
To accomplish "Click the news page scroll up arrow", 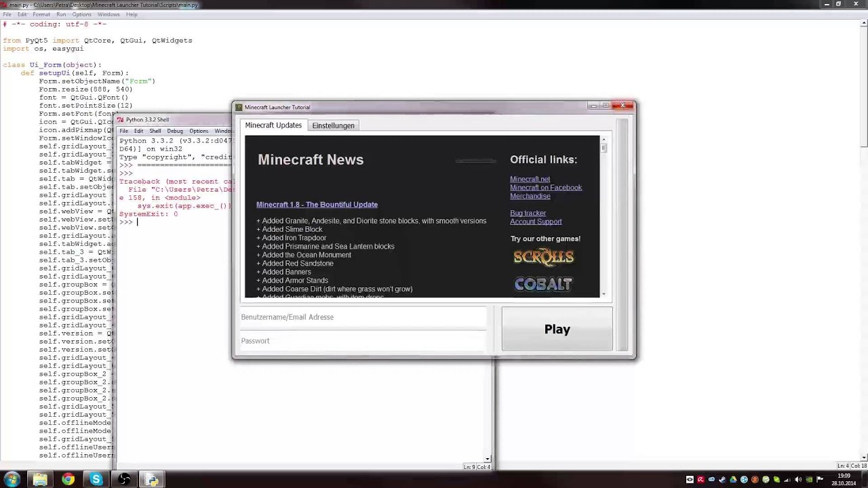I will point(604,140).
